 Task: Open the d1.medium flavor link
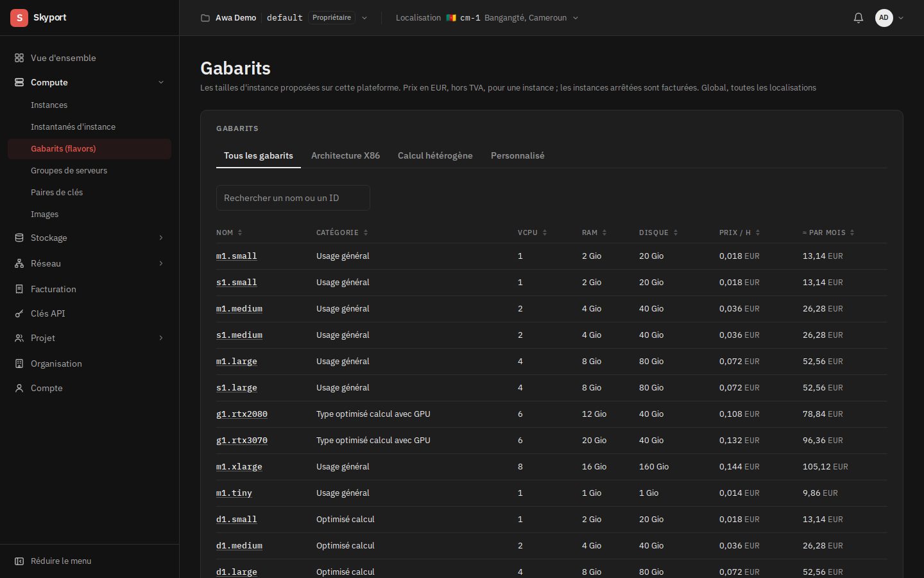239,545
